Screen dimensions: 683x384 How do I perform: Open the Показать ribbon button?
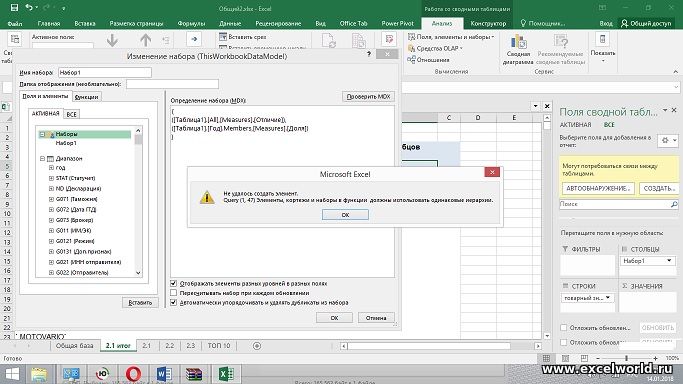603,48
